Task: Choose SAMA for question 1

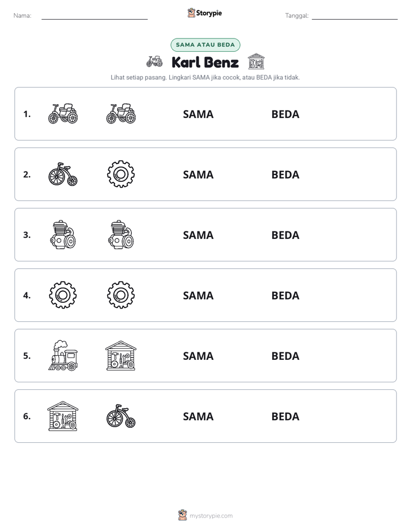Action: click(x=198, y=114)
